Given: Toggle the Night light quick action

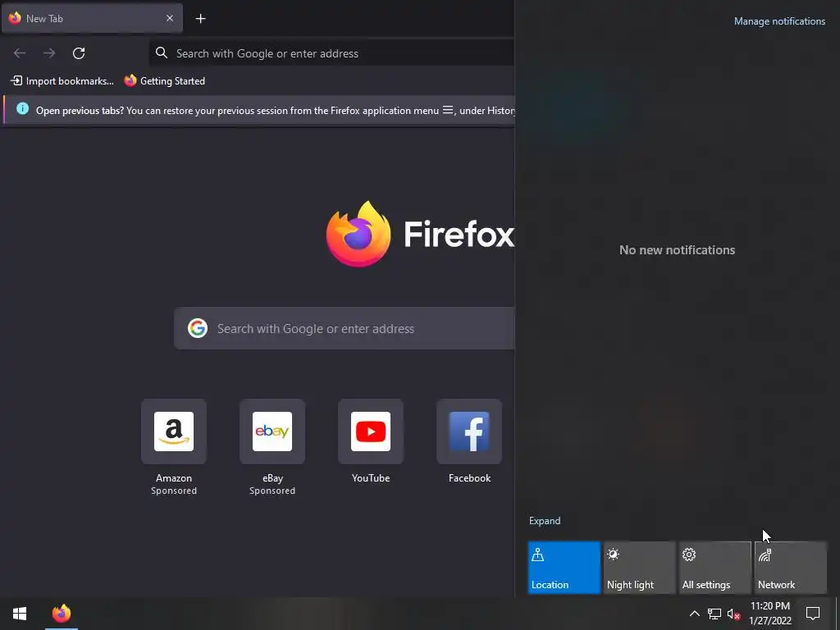Looking at the screenshot, I should pyautogui.click(x=640, y=568).
